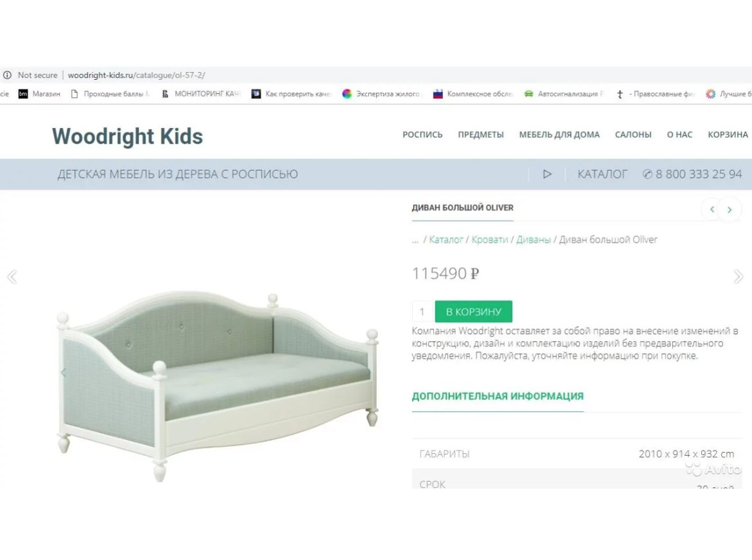Select 'МЕБЕЛЬ ДЛЯ ДОМА' in navigation
The height and width of the screenshot is (560, 752).
coord(559,135)
